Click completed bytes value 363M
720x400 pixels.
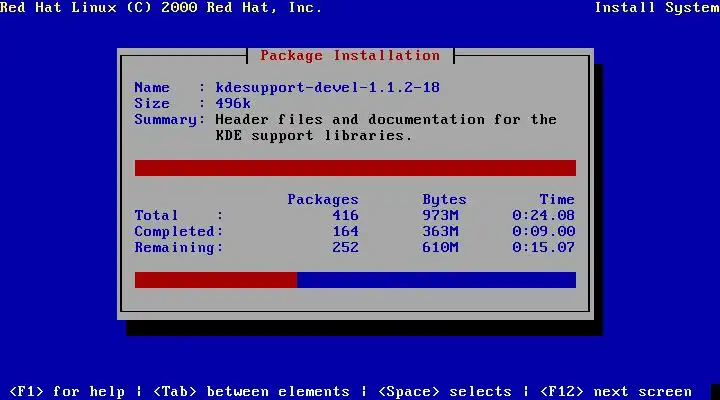click(440, 231)
